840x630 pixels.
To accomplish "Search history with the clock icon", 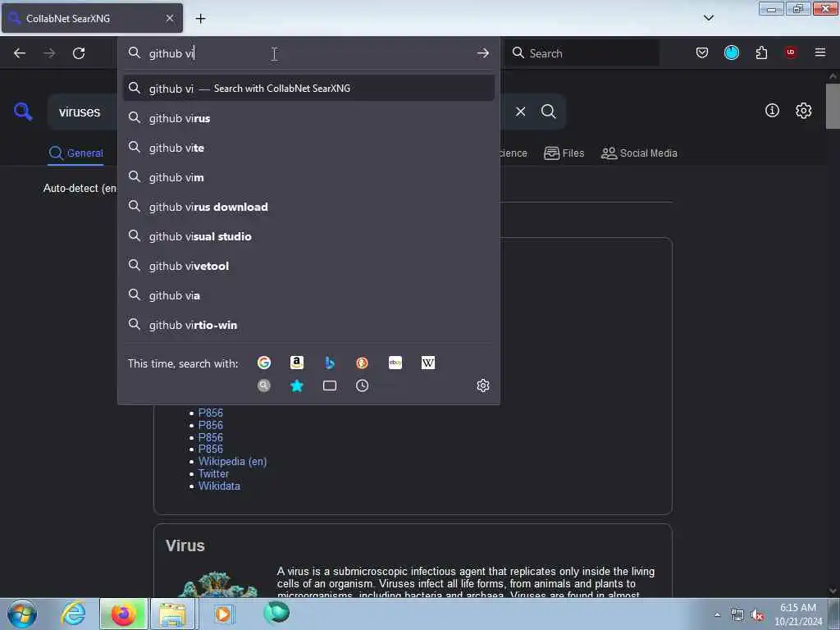I will (x=362, y=386).
